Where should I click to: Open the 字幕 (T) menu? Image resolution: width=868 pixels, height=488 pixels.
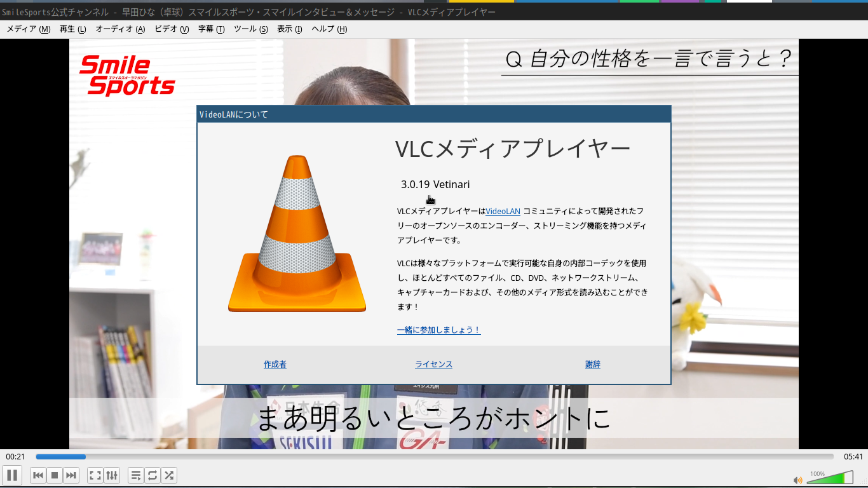212,29
